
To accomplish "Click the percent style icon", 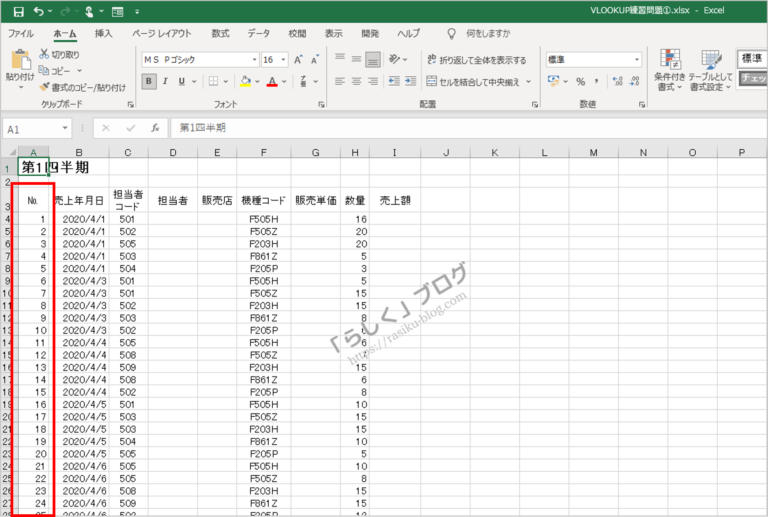I will (580, 81).
